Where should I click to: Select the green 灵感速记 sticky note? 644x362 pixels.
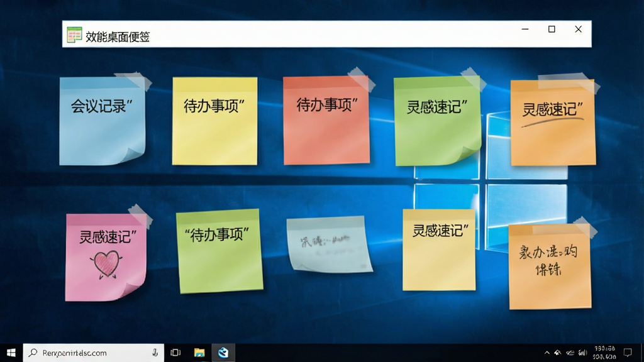tap(438, 121)
